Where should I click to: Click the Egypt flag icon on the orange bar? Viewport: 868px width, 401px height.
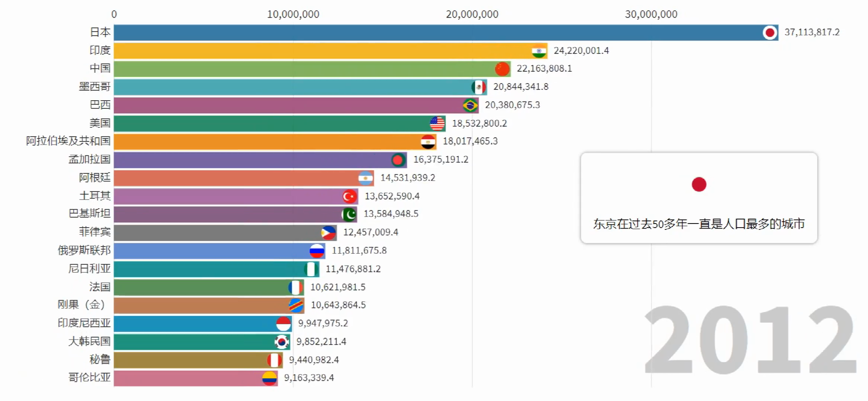[x=428, y=142]
